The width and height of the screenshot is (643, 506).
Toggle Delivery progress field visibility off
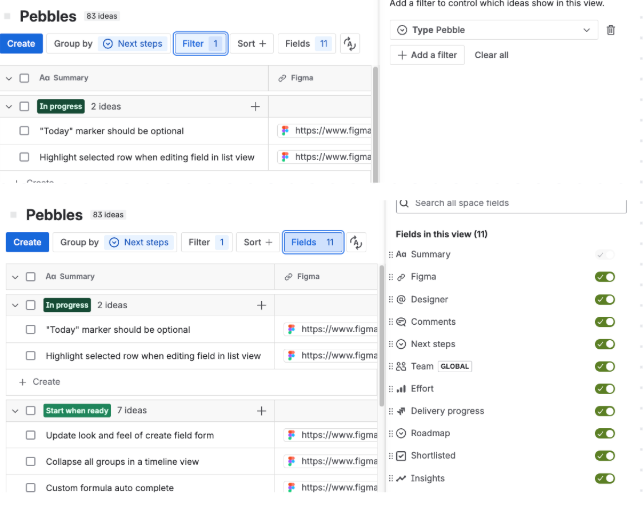[605, 411]
